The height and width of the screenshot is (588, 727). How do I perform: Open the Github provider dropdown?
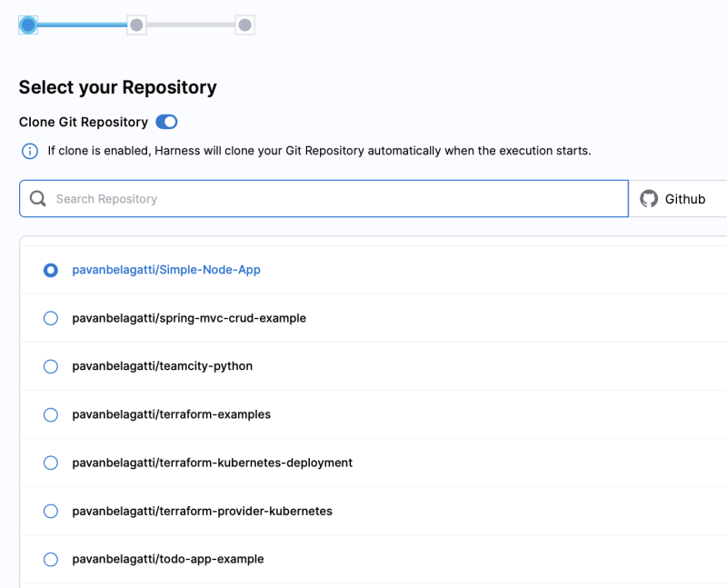(x=678, y=198)
